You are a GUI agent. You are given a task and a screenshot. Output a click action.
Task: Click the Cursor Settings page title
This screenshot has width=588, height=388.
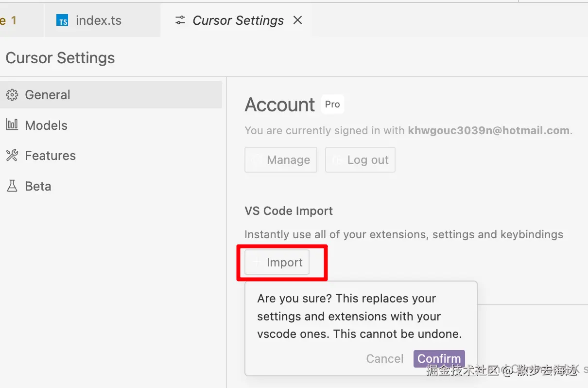point(60,58)
